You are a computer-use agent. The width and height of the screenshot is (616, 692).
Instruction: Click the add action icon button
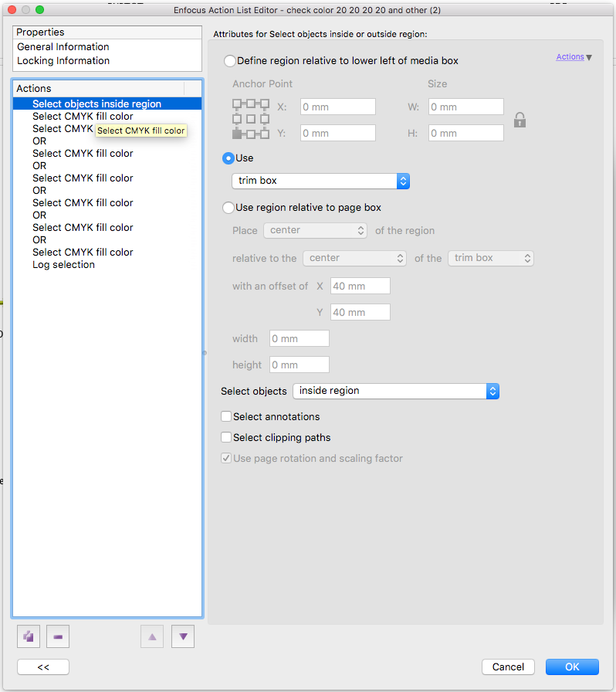tap(29, 636)
